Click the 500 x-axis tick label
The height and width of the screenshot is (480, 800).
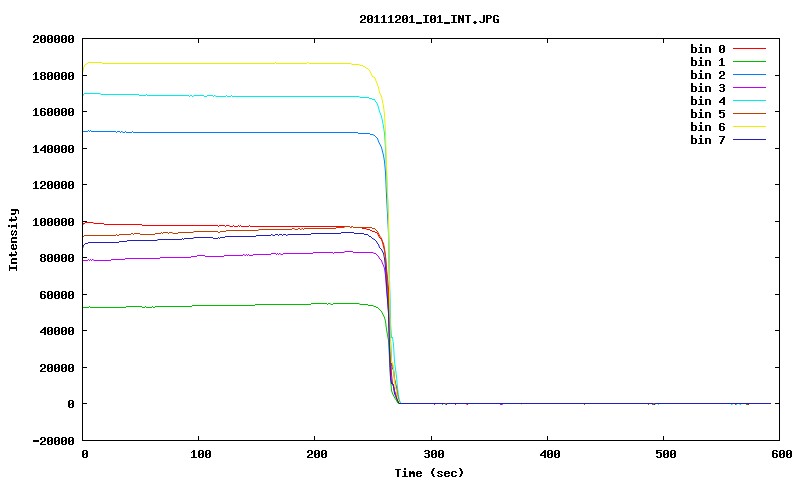click(665, 454)
